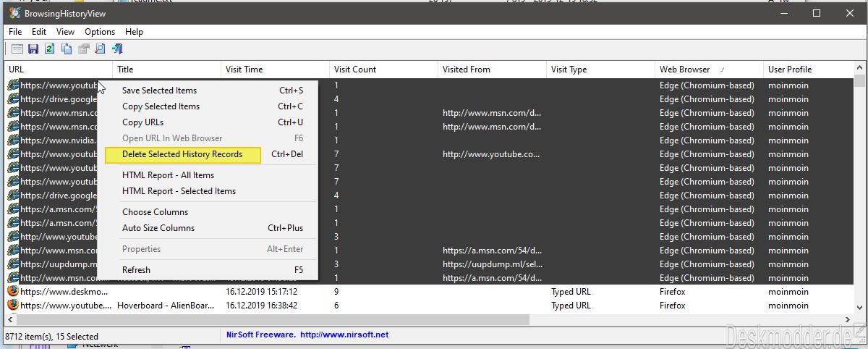Image resolution: width=868 pixels, height=349 pixels.
Task: Sort by the Visit Time column header
Action: point(276,70)
